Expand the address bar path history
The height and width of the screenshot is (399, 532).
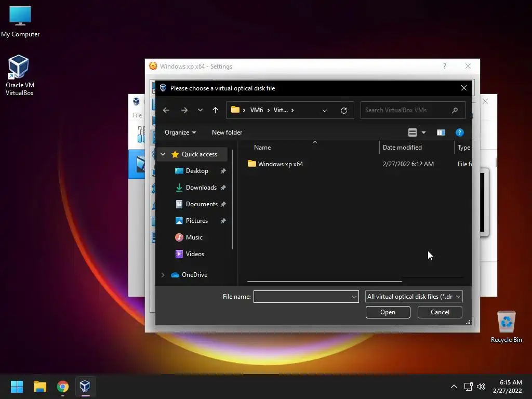point(325,110)
